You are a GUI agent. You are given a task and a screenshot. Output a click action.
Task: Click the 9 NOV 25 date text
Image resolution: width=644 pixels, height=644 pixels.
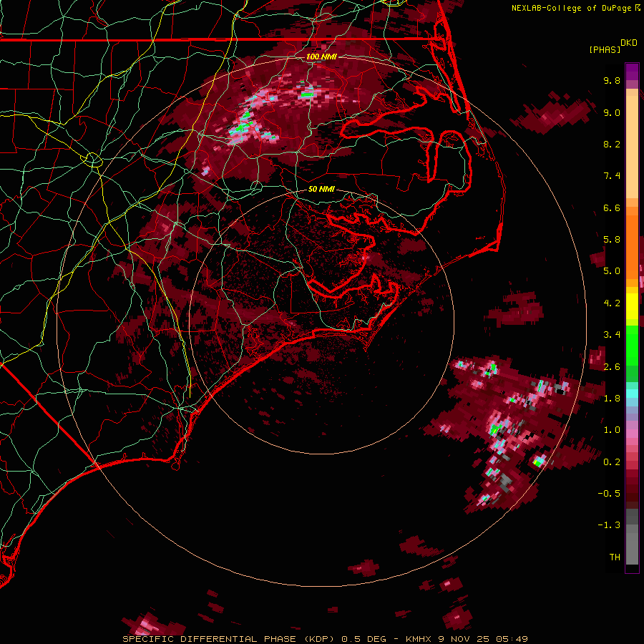click(x=465, y=639)
